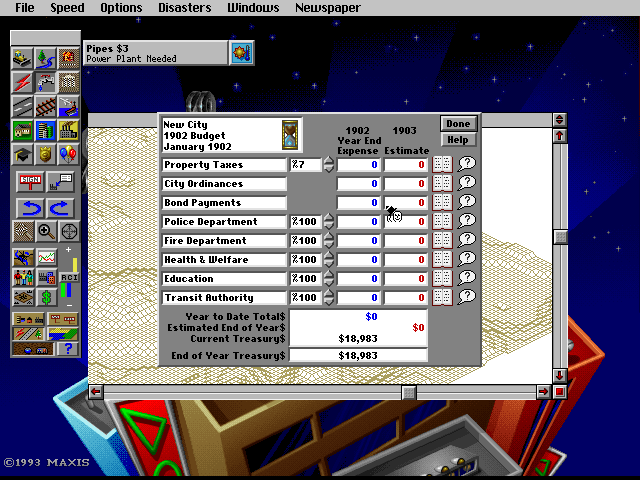Toggle the Show Buildings display
The height and width of the screenshot is (480, 640).
pos(28,319)
